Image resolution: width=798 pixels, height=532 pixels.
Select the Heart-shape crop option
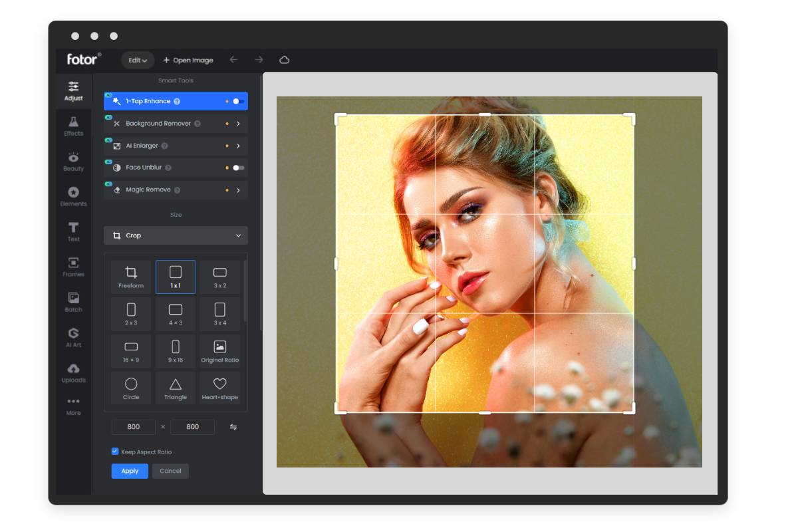[219, 388]
